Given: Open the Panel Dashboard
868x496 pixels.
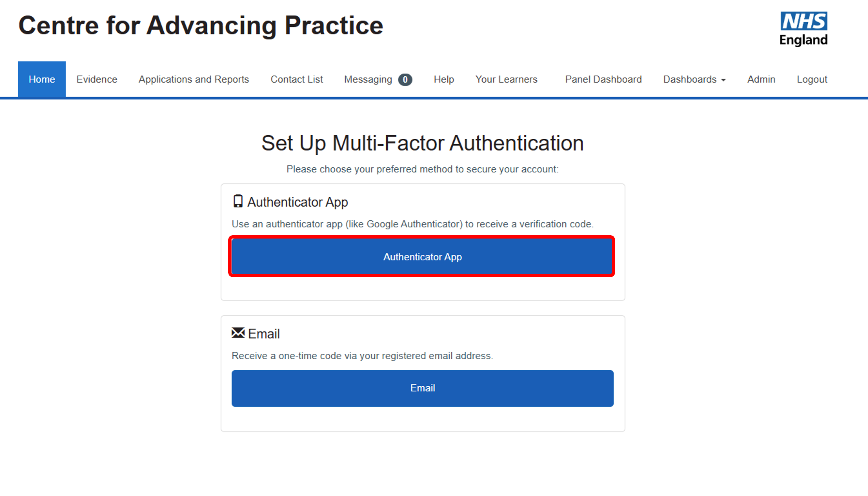Looking at the screenshot, I should pos(603,79).
